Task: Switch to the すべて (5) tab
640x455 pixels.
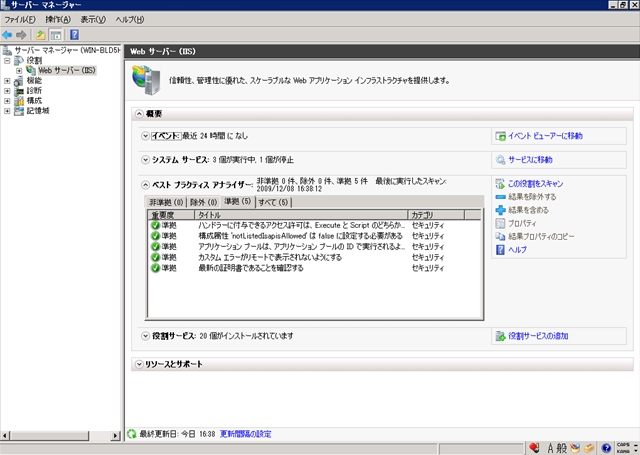Action: 273,202
